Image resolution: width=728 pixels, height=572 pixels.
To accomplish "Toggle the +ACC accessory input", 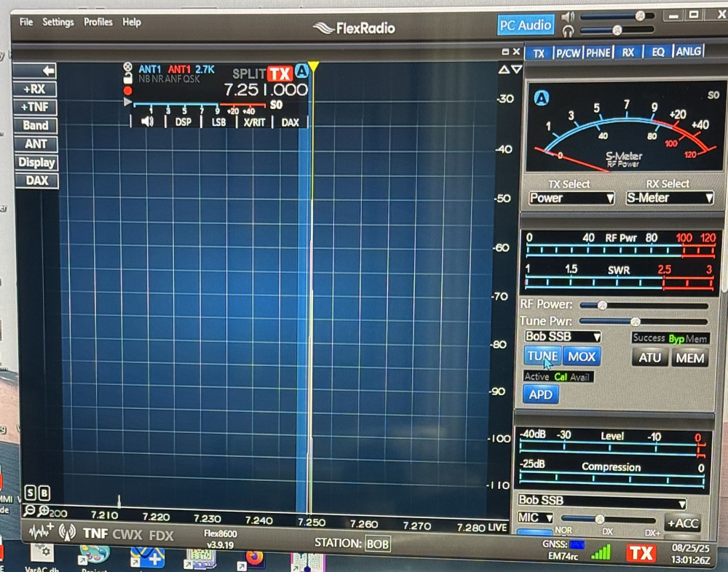I will [683, 523].
